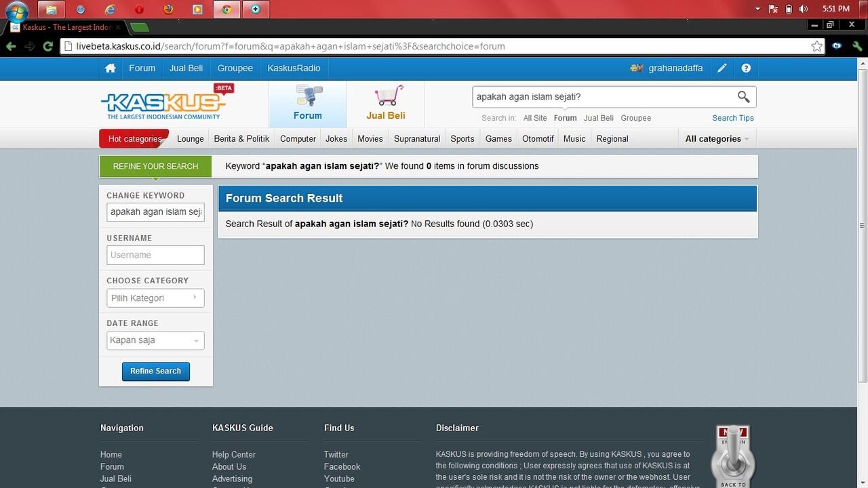Open the Regional category
The width and height of the screenshot is (868, 488).
[x=612, y=139]
